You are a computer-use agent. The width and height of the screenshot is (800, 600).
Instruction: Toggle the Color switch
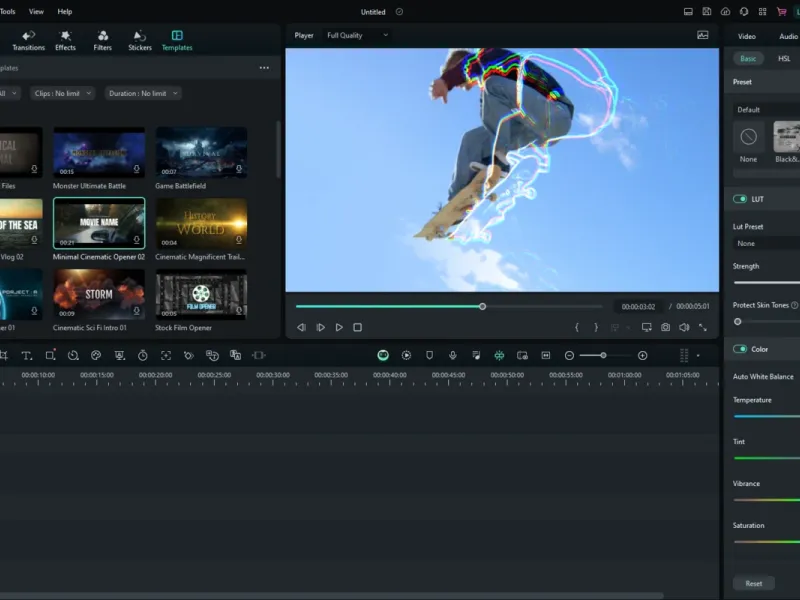point(740,349)
